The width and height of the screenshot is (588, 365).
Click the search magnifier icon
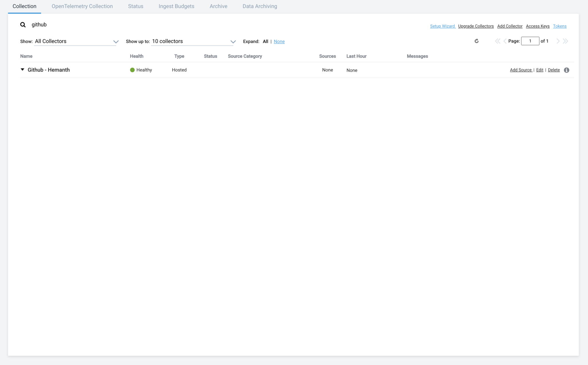click(23, 25)
